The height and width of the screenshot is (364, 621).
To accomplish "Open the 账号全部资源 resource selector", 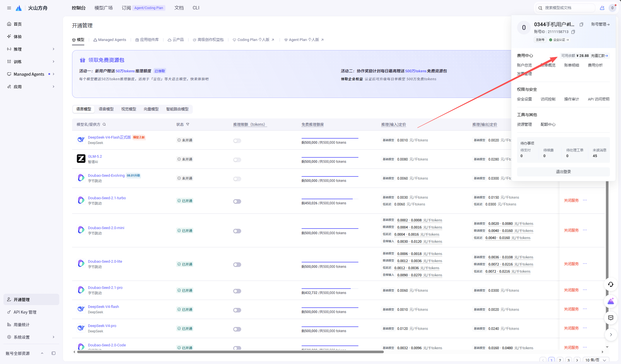I will pos(25,353).
